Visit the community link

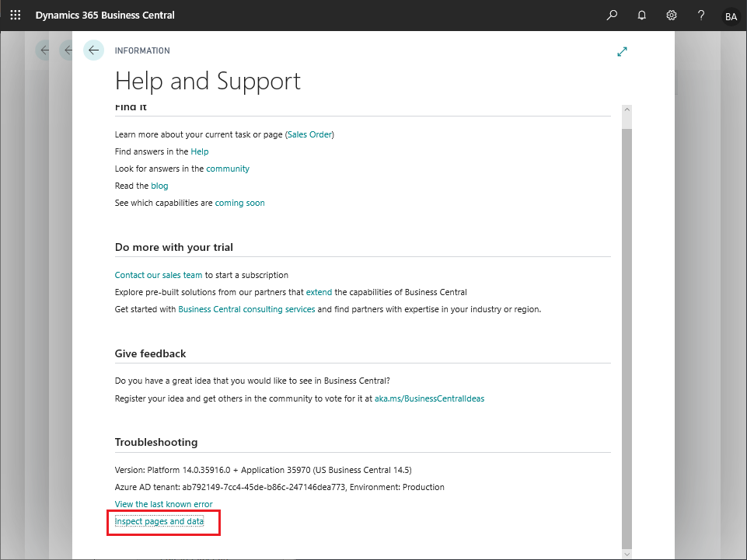pos(228,169)
